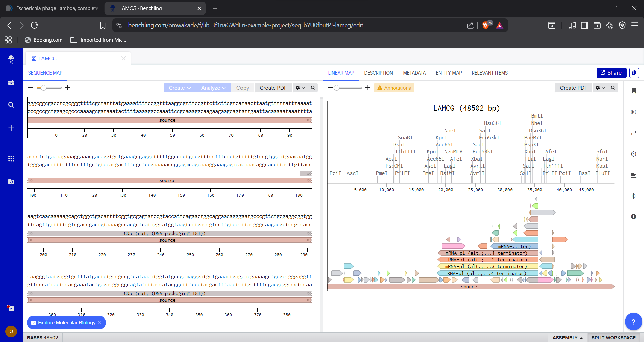644x342 pixels.
Task: Expand the ASSEMBLY panel
Action: click(x=568, y=337)
